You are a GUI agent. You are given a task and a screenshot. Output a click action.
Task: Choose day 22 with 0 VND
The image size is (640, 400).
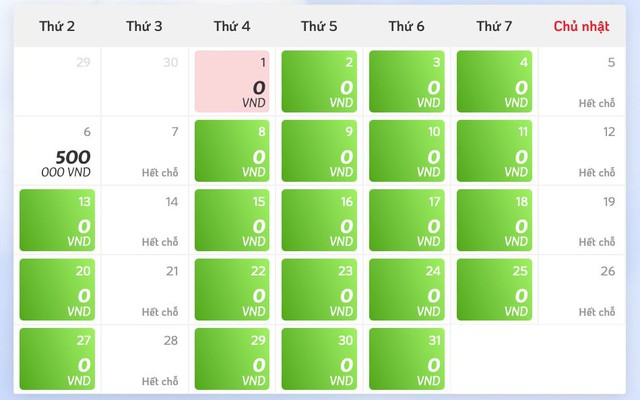(x=232, y=289)
